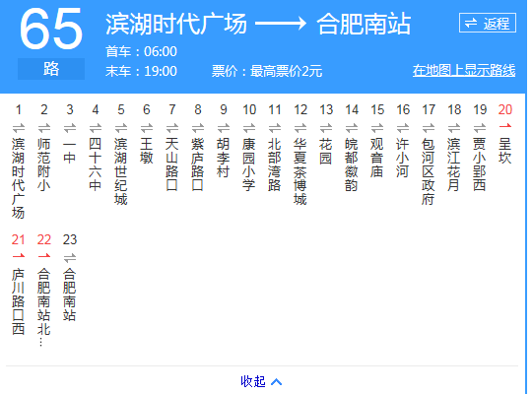Click two-way arrow icon under stop 8
Image resolution: width=532 pixels, height=394 pixels.
coord(197,128)
